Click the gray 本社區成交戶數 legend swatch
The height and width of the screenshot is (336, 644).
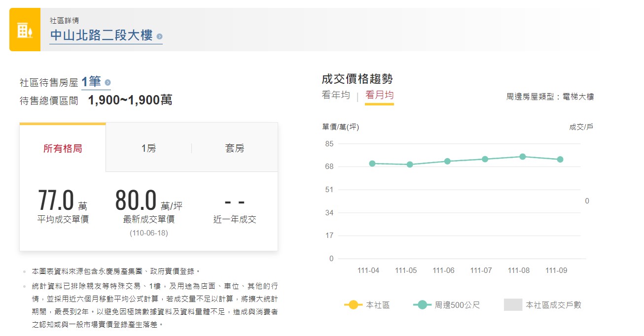pos(513,305)
